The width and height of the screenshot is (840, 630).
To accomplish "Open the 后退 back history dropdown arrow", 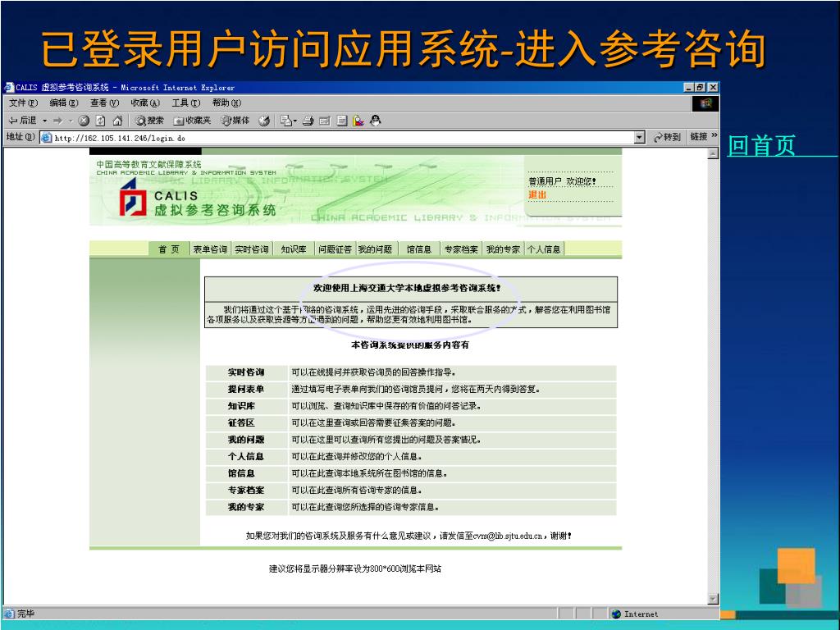I will click(x=44, y=121).
